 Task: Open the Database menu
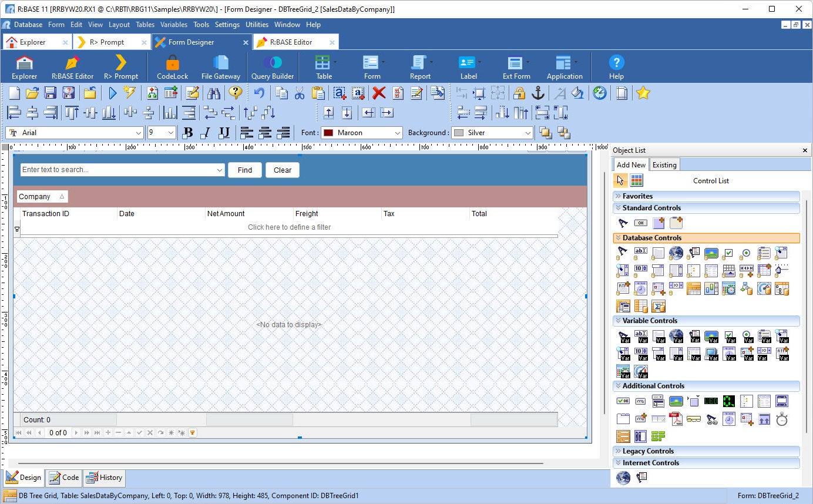click(x=28, y=25)
